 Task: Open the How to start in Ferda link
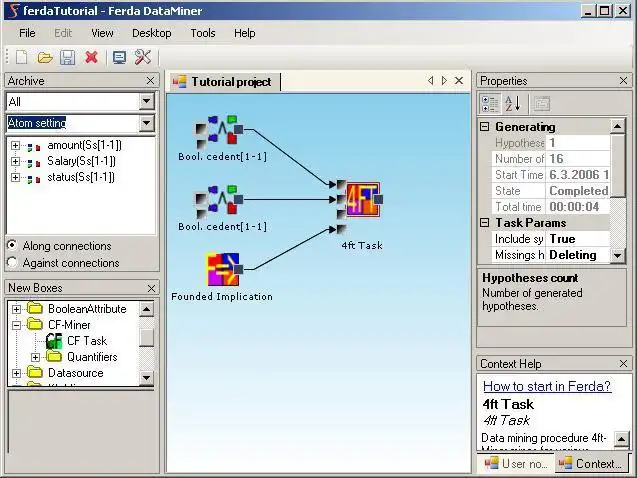(x=547, y=386)
